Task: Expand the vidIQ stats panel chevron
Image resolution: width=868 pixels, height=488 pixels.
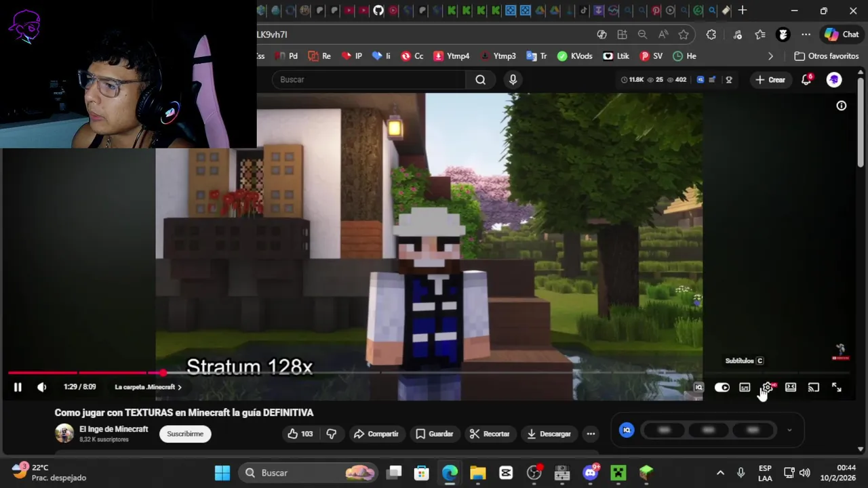Action: [x=789, y=430]
